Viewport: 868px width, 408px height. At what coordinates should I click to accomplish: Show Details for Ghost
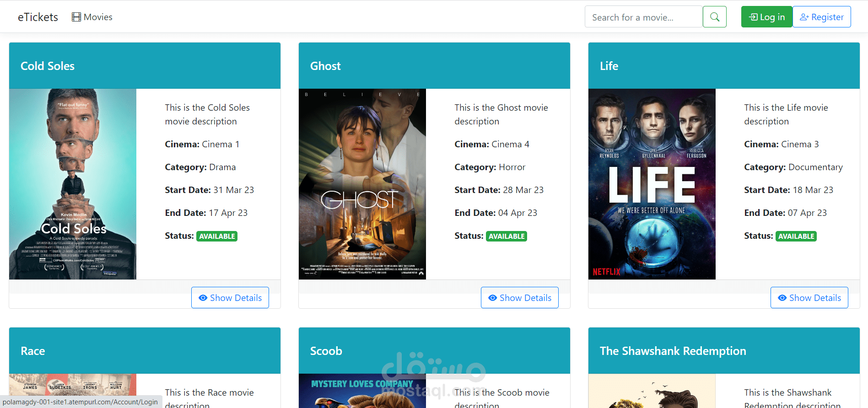[x=520, y=298]
